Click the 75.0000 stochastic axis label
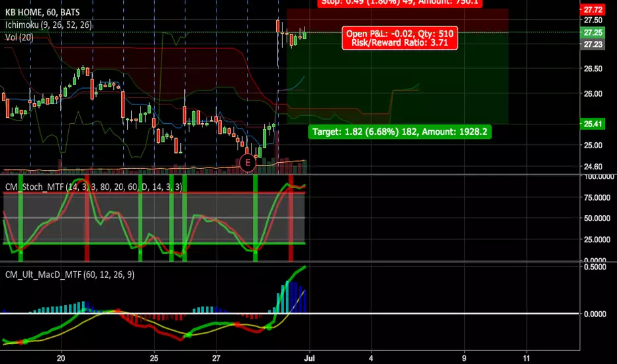 (597, 197)
